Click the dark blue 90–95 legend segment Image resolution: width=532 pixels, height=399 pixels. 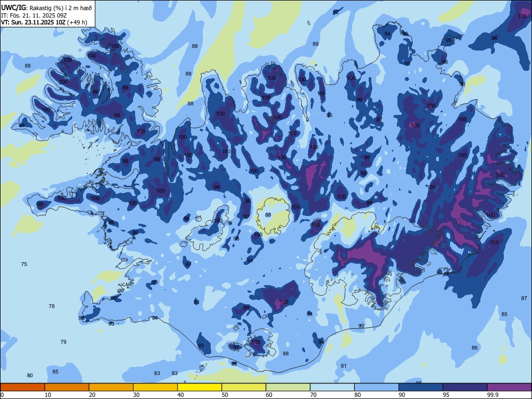point(421,387)
